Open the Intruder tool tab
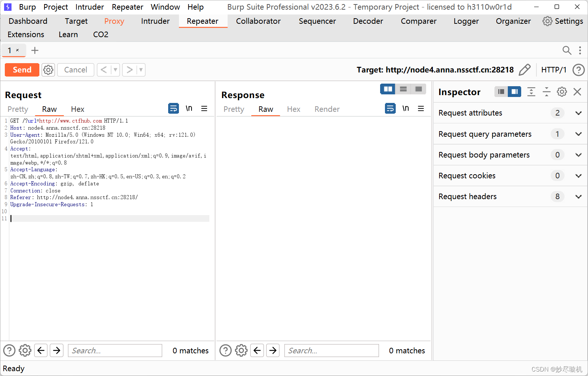588x376 pixels. click(x=155, y=21)
